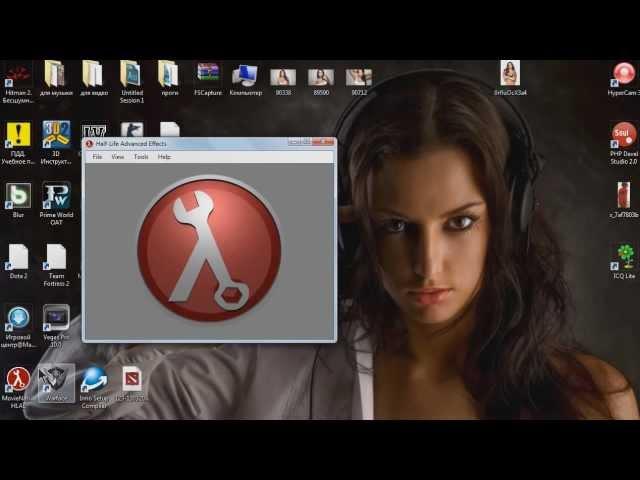Select the 90712 image thumbnail

(x=359, y=82)
